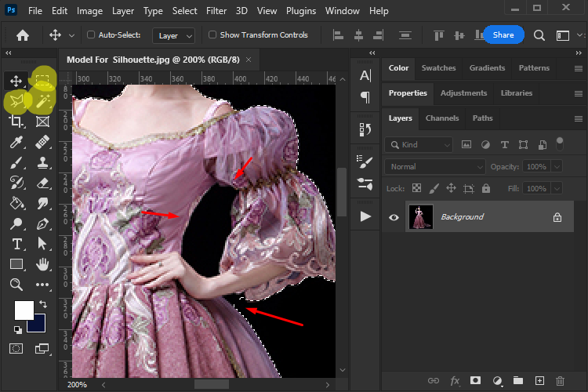Select the Hand tool
The width and height of the screenshot is (588, 392).
[42, 264]
